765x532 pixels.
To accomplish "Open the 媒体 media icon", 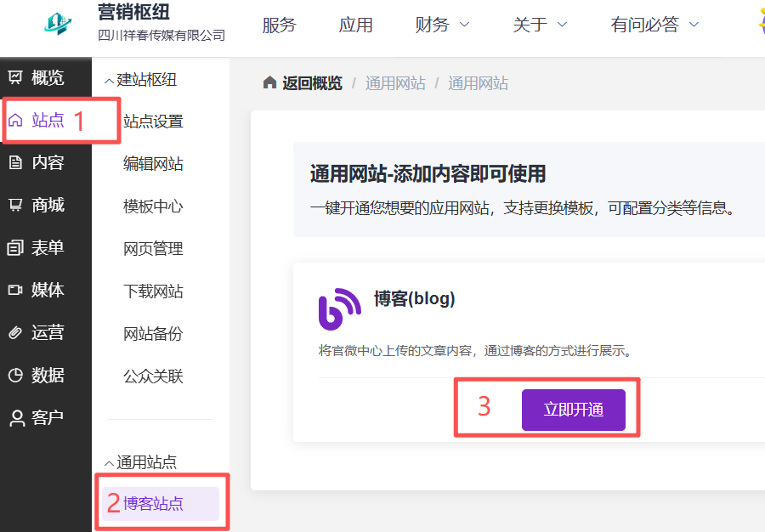I will coord(16,290).
